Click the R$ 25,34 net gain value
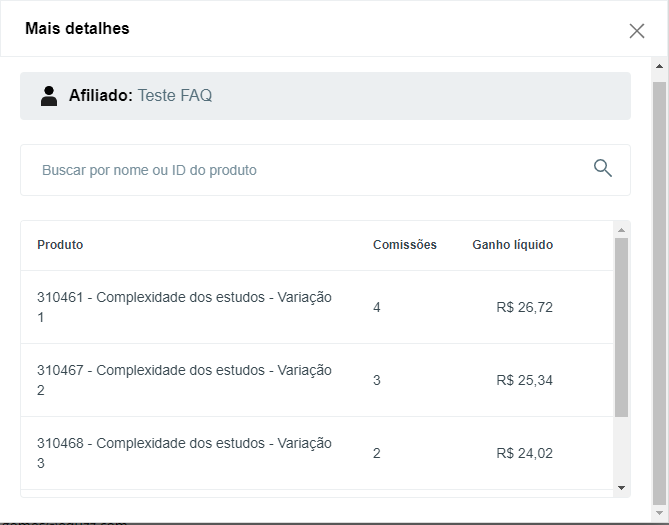This screenshot has width=669, height=525. pos(524,380)
